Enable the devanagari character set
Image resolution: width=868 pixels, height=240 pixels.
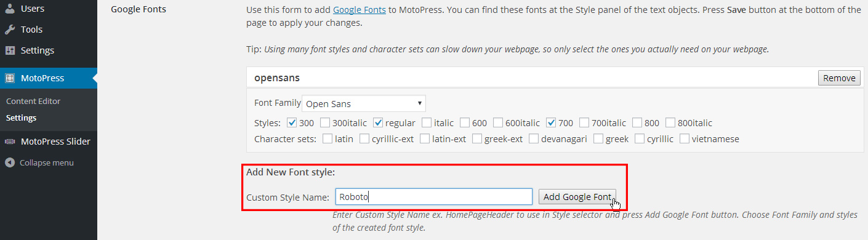click(534, 138)
